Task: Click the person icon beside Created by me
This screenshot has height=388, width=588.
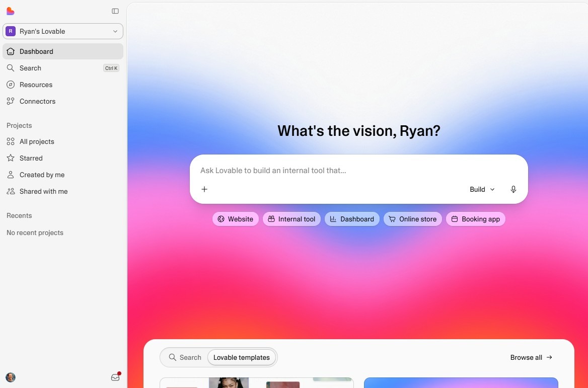Action: [x=11, y=175]
